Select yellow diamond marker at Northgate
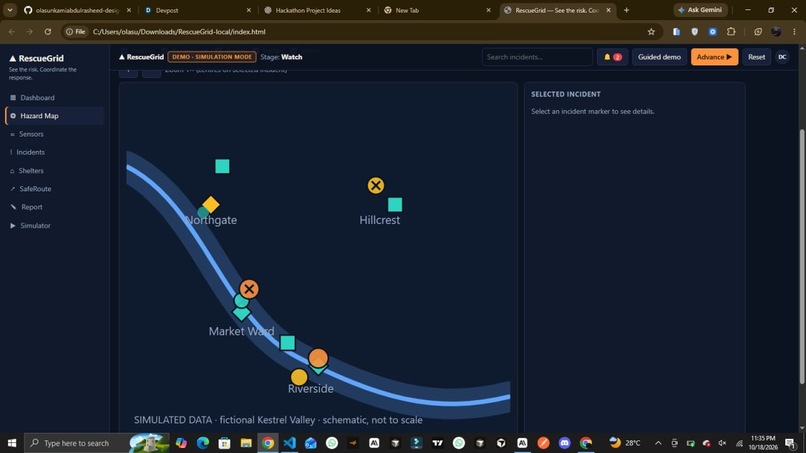 pyautogui.click(x=211, y=205)
